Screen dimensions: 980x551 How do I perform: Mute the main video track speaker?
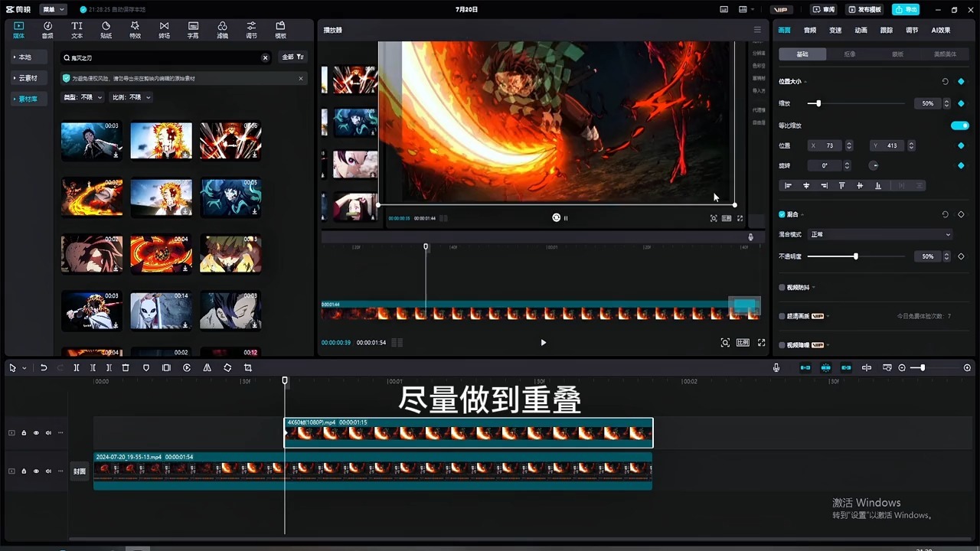point(48,471)
